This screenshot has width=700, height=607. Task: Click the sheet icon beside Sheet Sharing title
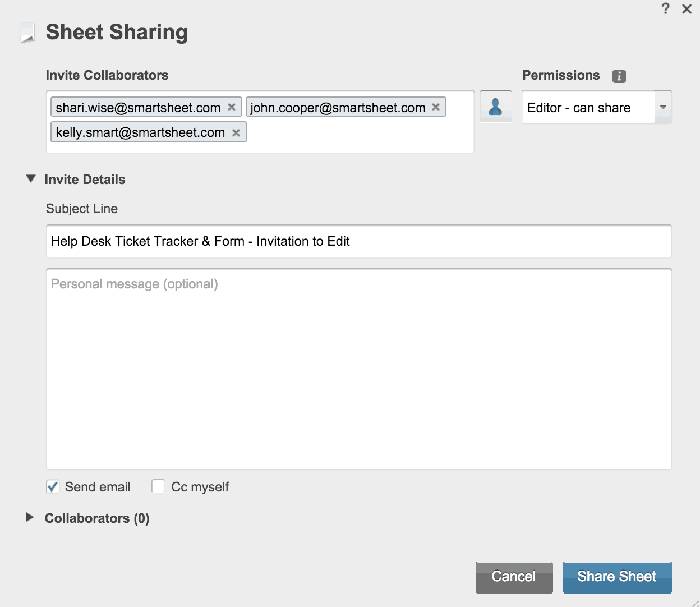pyautogui.click(x=28, y=33)
